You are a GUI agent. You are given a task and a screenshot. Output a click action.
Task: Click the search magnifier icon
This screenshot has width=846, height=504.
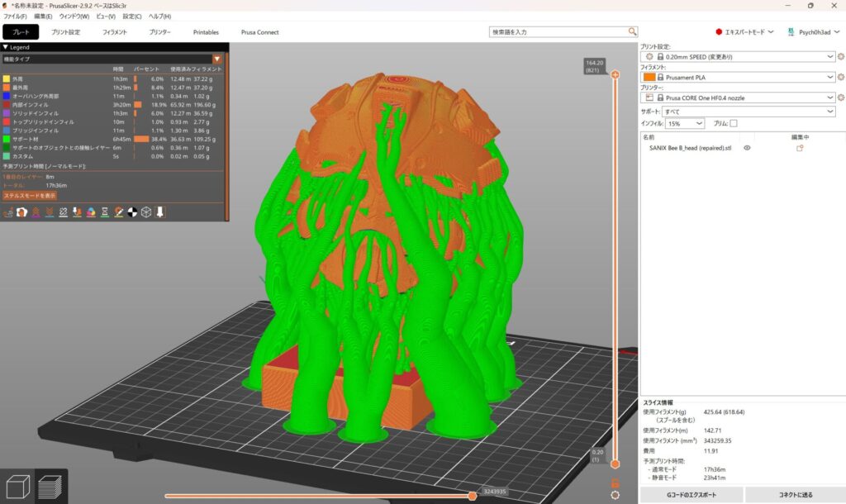click(632, 31)
